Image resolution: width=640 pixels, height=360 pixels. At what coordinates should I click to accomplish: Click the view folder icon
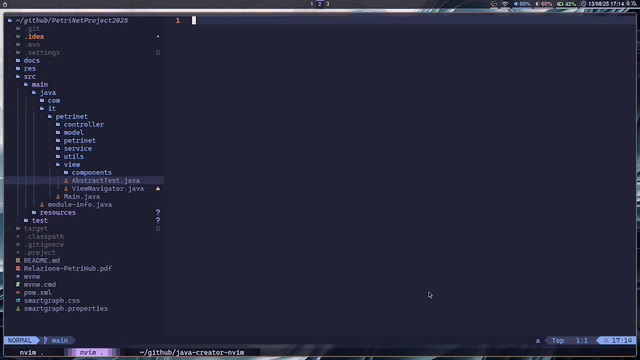tap(58, 164)
